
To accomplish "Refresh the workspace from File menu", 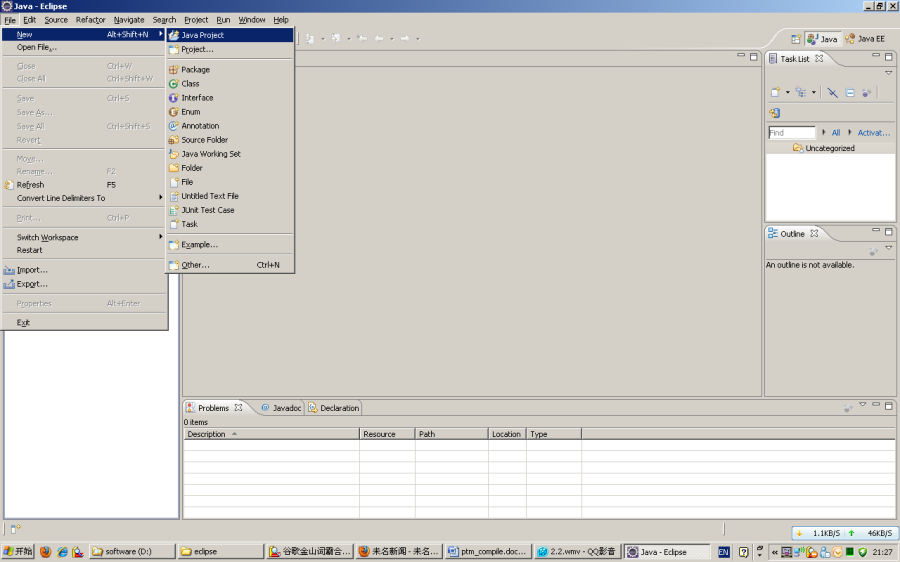I will [x=84, y=185].
